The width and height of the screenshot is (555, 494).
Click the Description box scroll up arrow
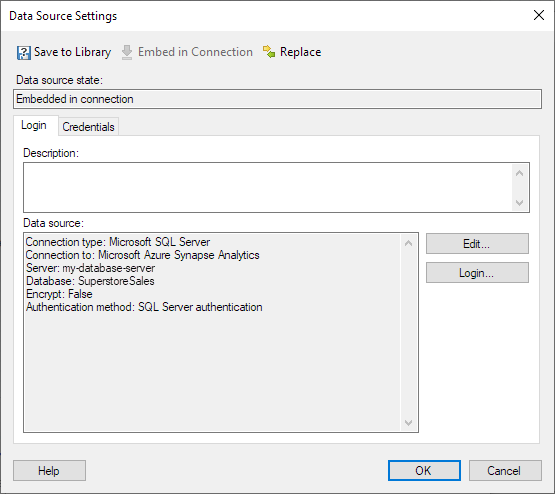click(x=519, y=173)
